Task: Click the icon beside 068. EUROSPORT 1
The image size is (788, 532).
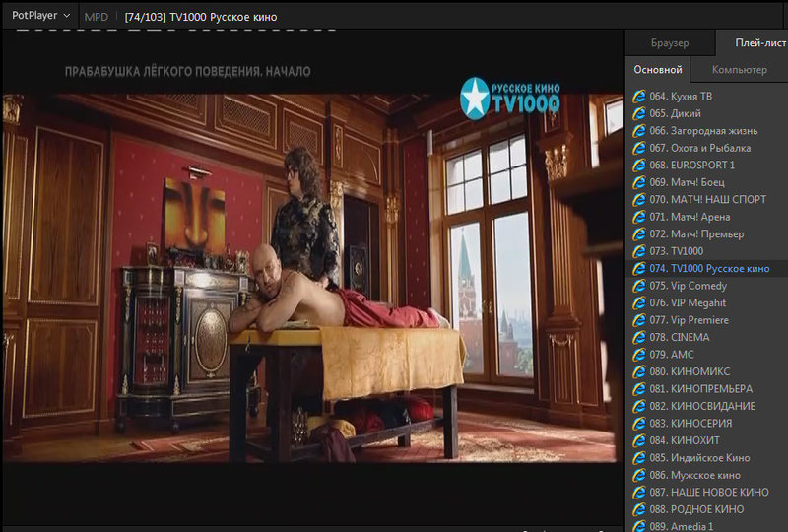Action: click(638, 165)
